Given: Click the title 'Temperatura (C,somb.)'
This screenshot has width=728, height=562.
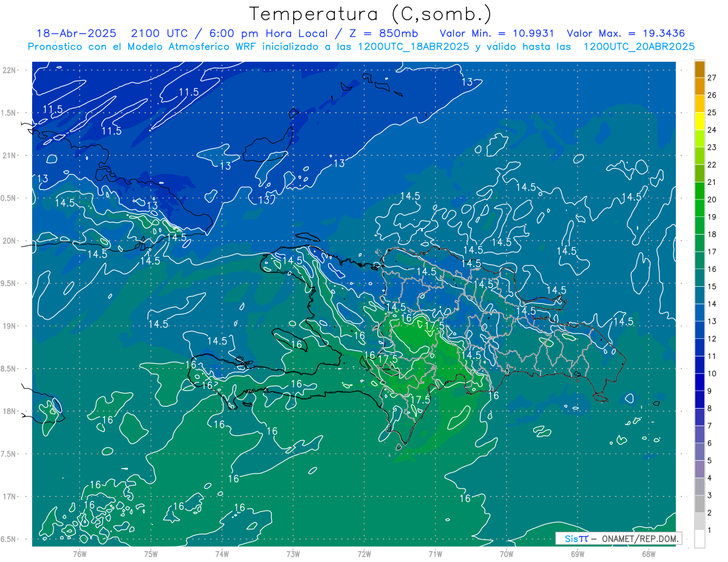Looking at the screenshot, I should (371, 14).
